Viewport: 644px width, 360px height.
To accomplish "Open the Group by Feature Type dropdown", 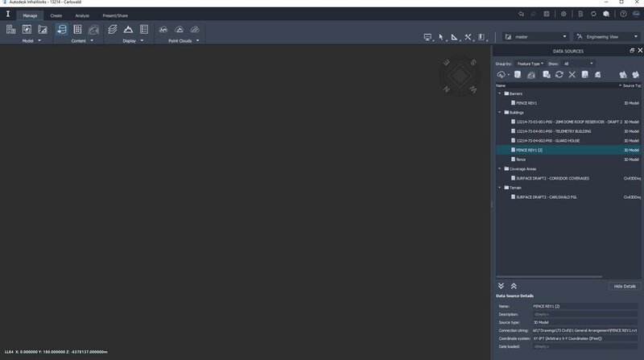I will (x=530, y=64).
